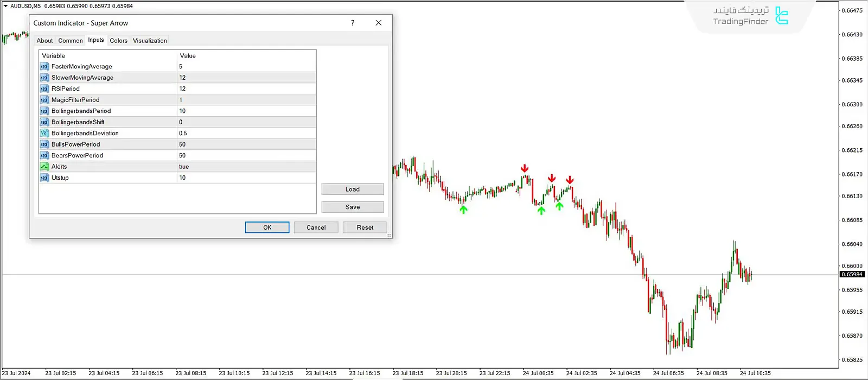Screen dimensions: 868x380
Task: Select the SlowerMovingAverage value field
Action: [246, 78]
